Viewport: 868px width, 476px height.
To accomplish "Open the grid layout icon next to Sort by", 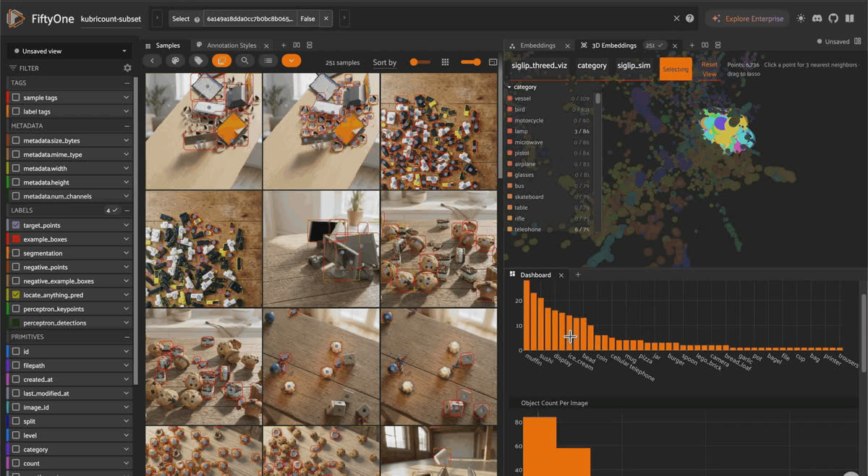I will coord(445,62).
